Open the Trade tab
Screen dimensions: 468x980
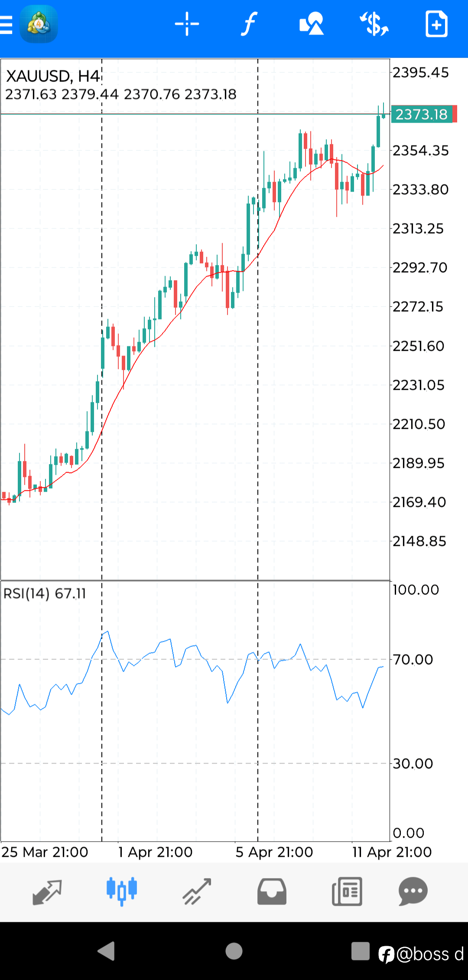[197, 892]
